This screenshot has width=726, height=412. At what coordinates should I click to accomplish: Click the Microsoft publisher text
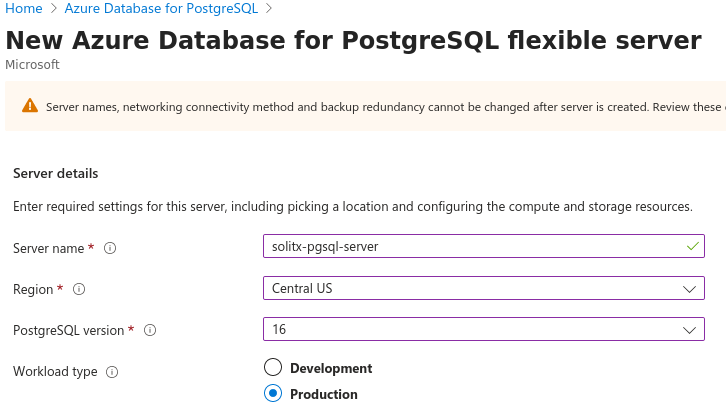click(x=32, y=64)
